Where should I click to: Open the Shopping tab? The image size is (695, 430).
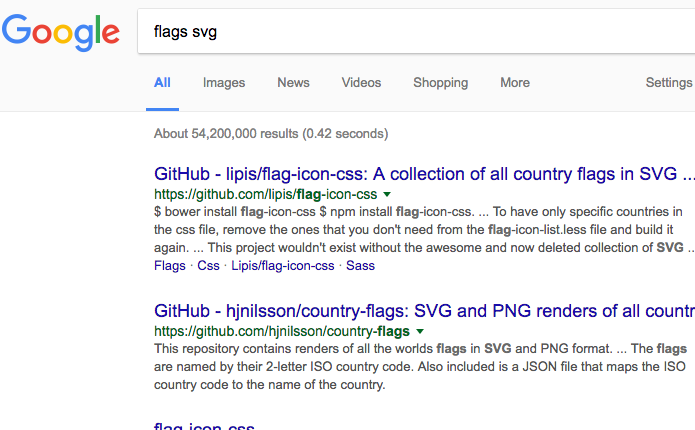[x=441, y=83]
